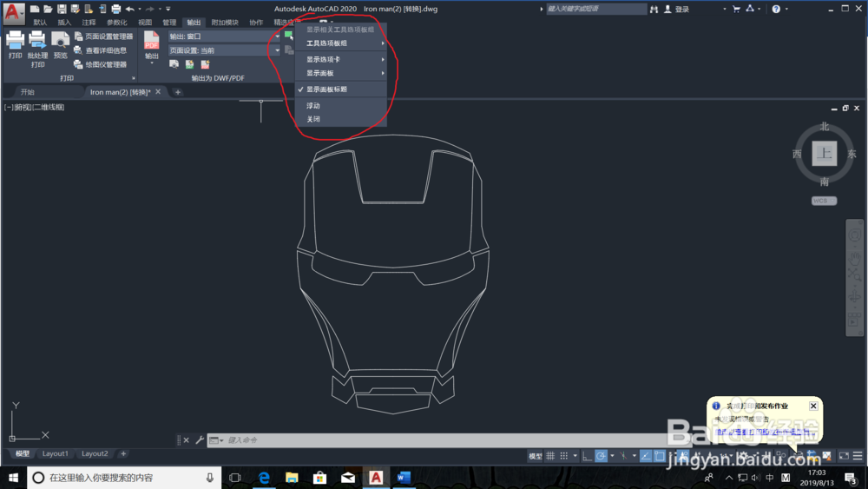The image size is (868, 489).
Task: Toggle ortho mode in status bar
Action: click(587, 456)
